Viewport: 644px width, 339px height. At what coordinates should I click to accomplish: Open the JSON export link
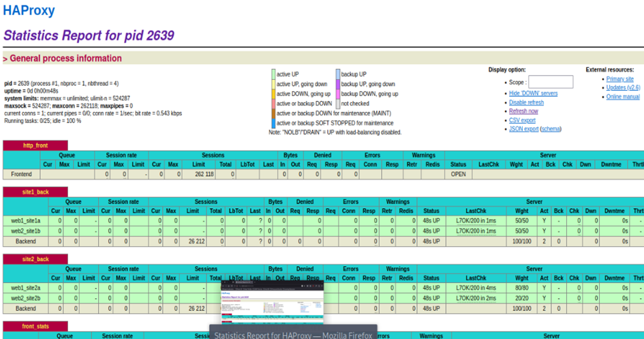point(523,129)
